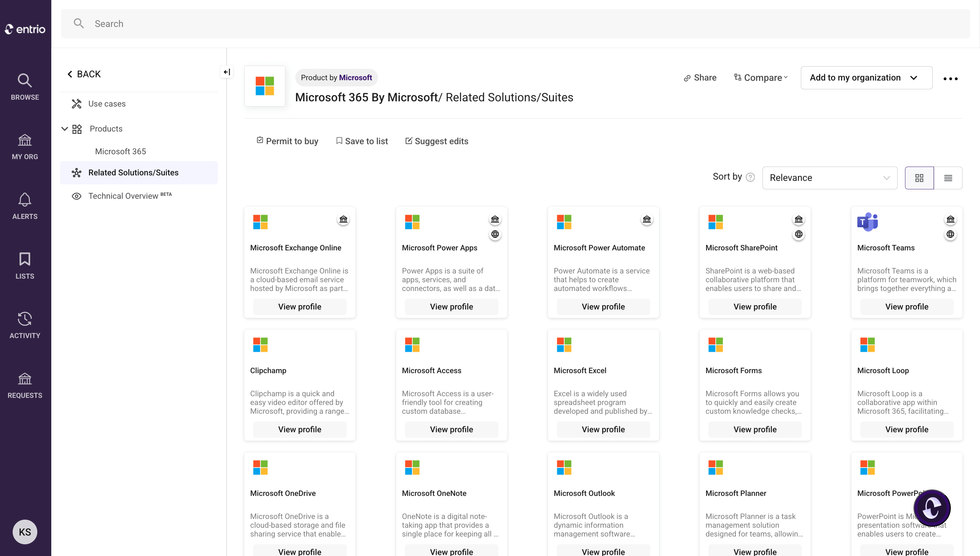Open the Browse section in sidebar
Image resolution: width=980 pixels, height=556 pixels.
tap(25, 87)
